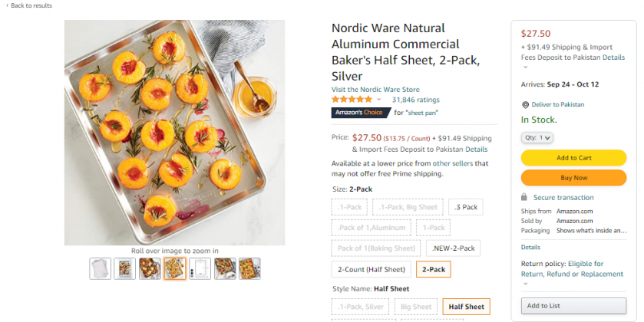This screenshot has width=644, height=322.
Task: Select the .3 Pack size option
Action: click(466, 207)
